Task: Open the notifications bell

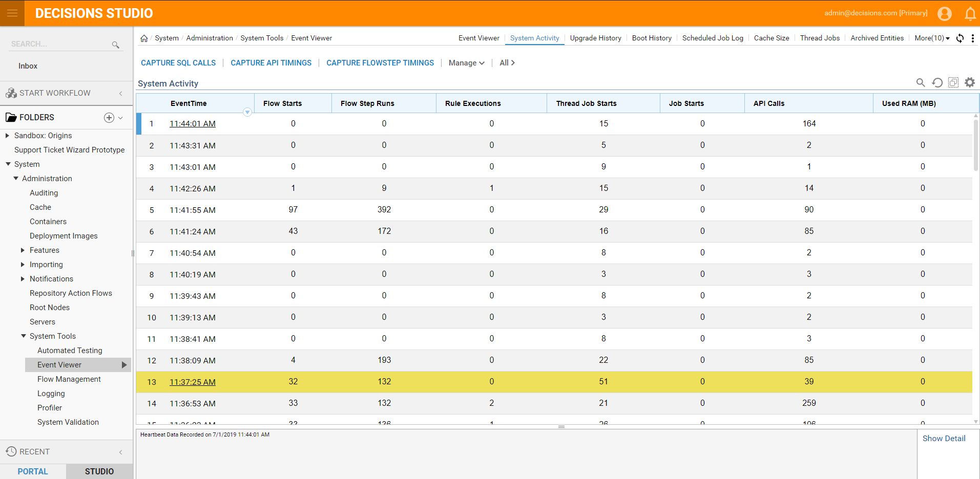Action: click(970, 14)
